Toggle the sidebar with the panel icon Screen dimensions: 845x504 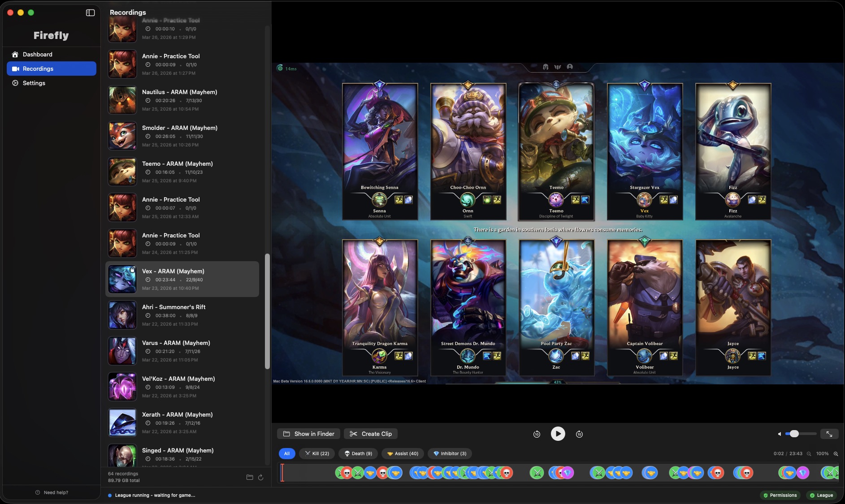point(90,13)
